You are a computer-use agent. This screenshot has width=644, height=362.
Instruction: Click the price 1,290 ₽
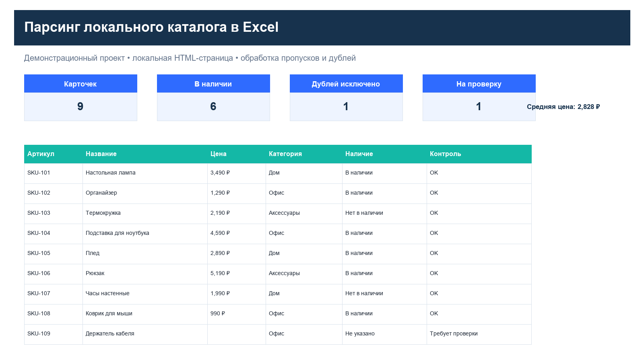(220, 193)
